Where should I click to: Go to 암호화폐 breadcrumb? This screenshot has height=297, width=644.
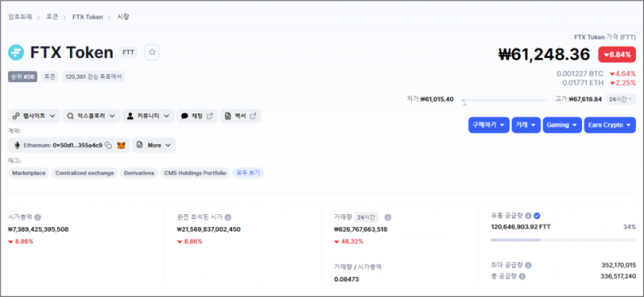point(20,17)
